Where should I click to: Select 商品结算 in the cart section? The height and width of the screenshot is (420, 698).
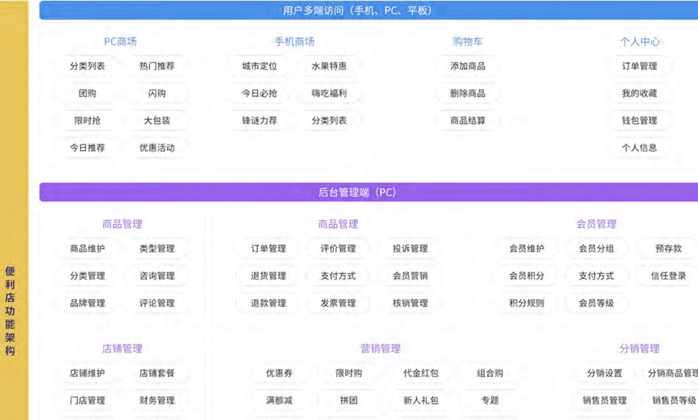coord(467,120)
